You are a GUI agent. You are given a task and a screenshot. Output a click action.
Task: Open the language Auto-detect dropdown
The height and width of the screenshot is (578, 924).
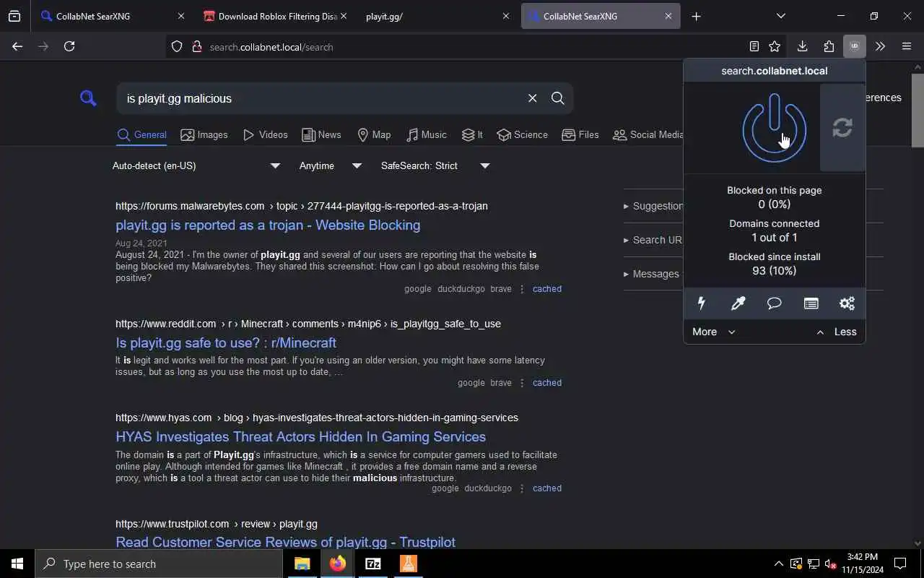pyautogui.click(x=196, y=165)
